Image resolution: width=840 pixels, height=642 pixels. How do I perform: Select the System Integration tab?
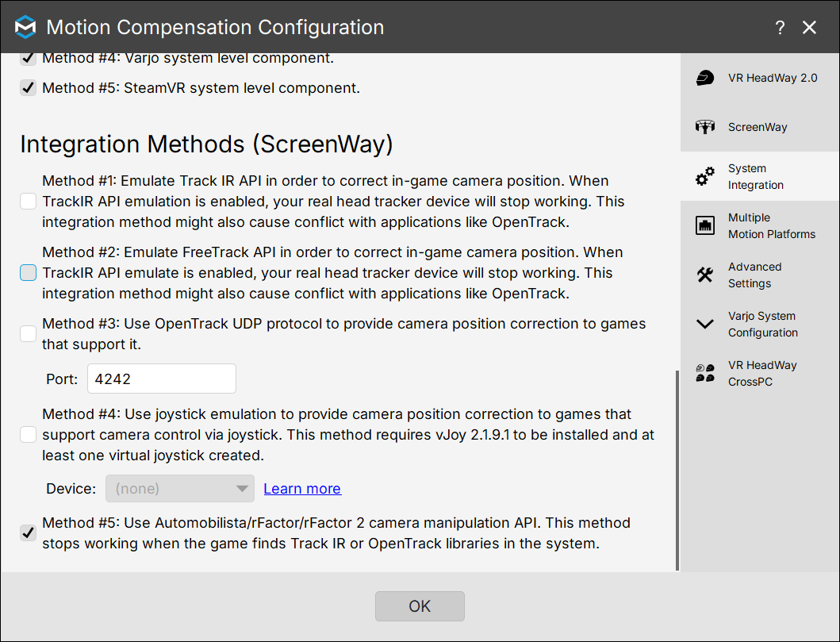(760, 176)
